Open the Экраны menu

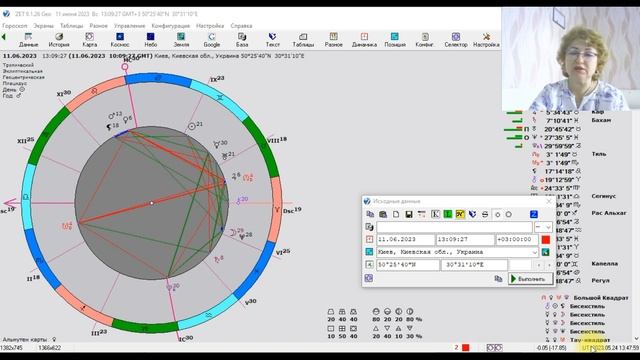(x=43, y=26)
